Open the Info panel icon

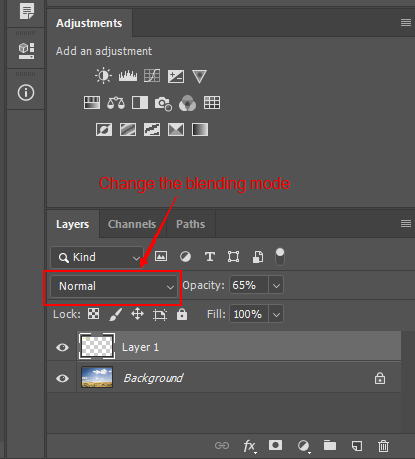(26, 92)
